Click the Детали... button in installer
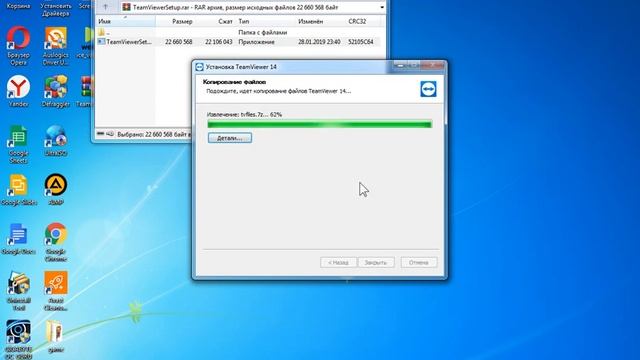640x360 pixels. click(x=230, y=138)
